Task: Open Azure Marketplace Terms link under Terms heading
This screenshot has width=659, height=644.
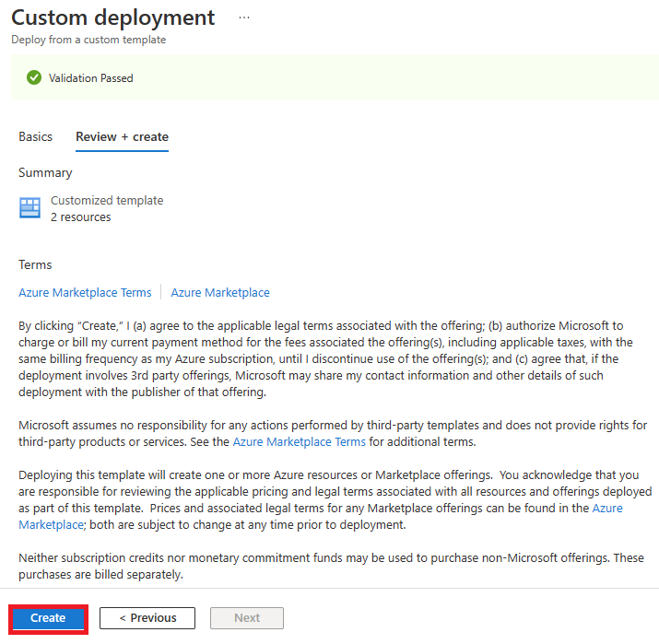Action: (x=85, y=292)
